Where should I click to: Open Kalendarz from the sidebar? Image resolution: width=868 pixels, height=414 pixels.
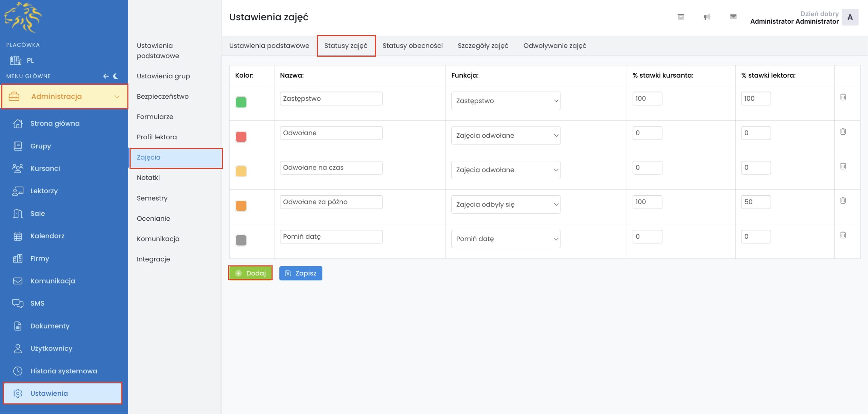point(47,236)
